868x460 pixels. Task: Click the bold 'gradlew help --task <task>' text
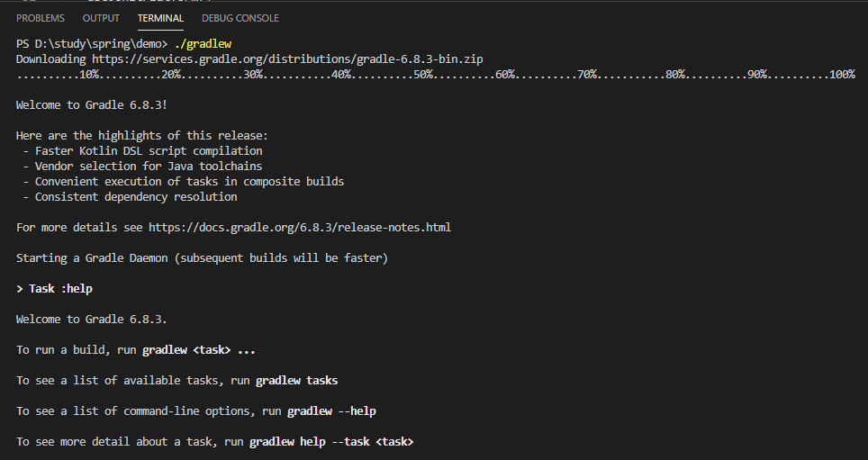click(331, 442)
